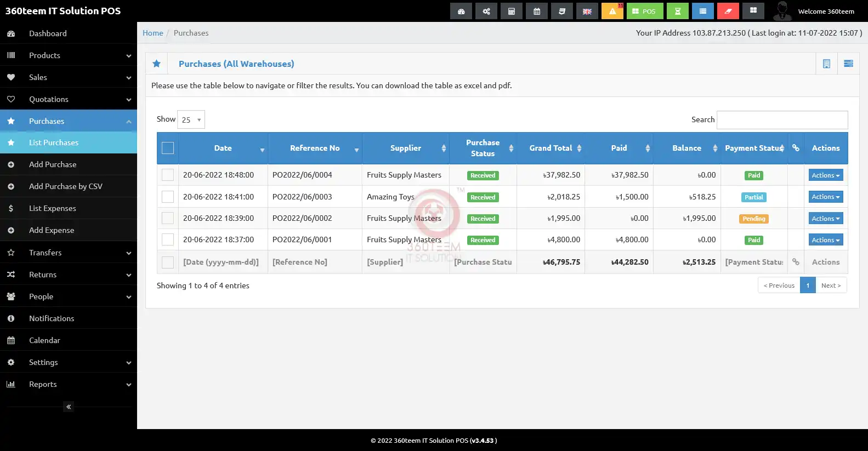Select page 1 in pagination

(x=808, y=286)
